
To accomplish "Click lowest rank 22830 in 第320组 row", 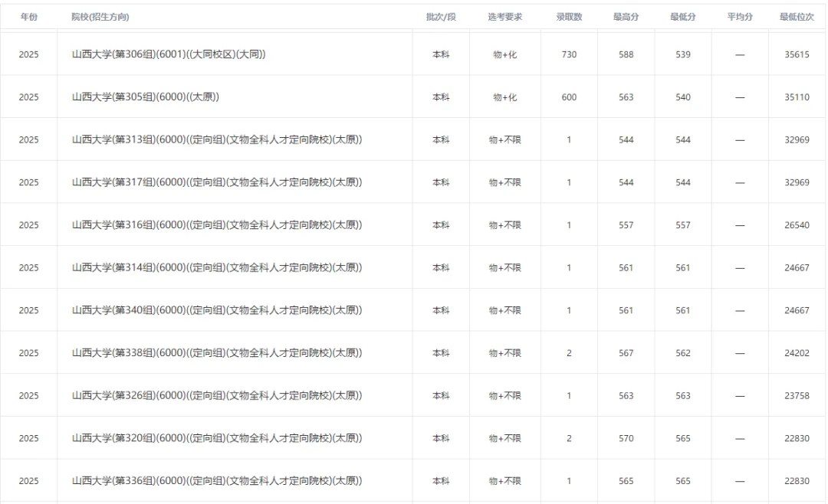I will coord(797,439).
